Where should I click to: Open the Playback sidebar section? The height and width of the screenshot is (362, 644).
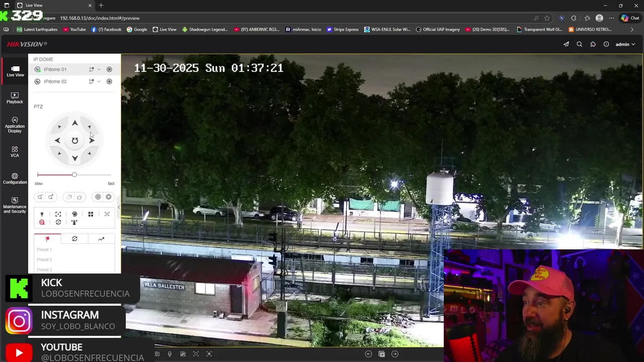point(15,98)
